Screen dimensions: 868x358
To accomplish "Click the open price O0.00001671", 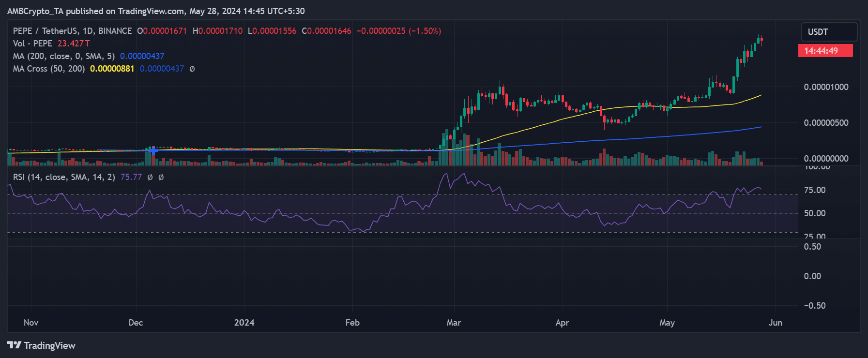I will pos(162,31).
